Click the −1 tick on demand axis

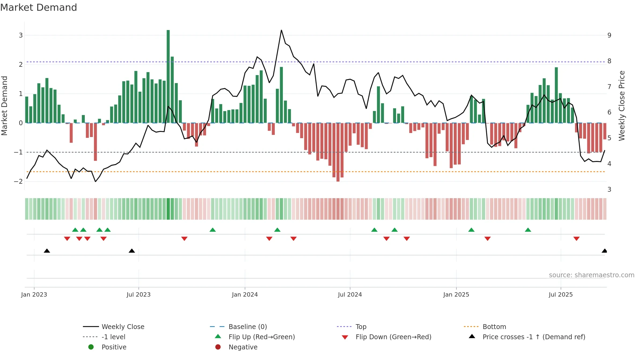pyautogui.click(x=18, y=152)
